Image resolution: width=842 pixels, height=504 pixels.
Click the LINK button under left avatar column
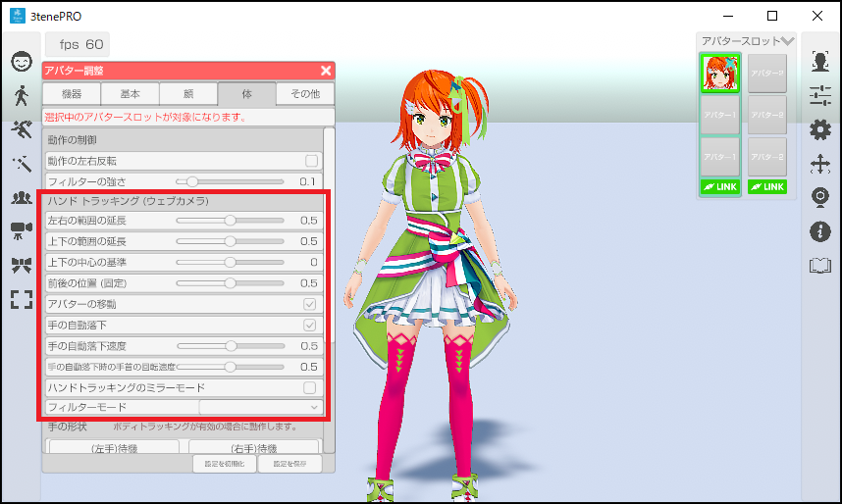click(x=720, y=186)
